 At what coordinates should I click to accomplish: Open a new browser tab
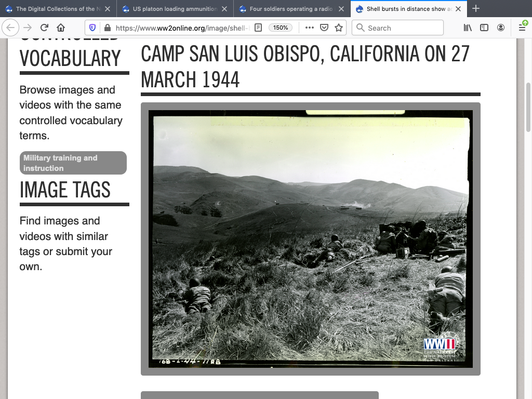[476, 9]
